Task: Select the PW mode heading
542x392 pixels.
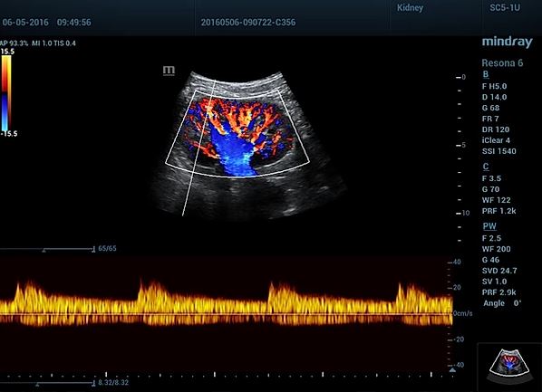Action: pos(489,226)
